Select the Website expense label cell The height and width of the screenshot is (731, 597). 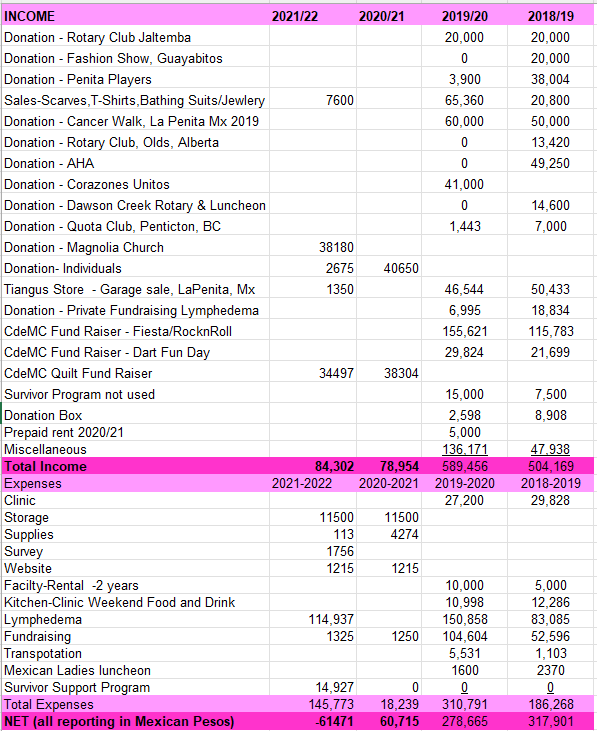[x=135, y=568]
